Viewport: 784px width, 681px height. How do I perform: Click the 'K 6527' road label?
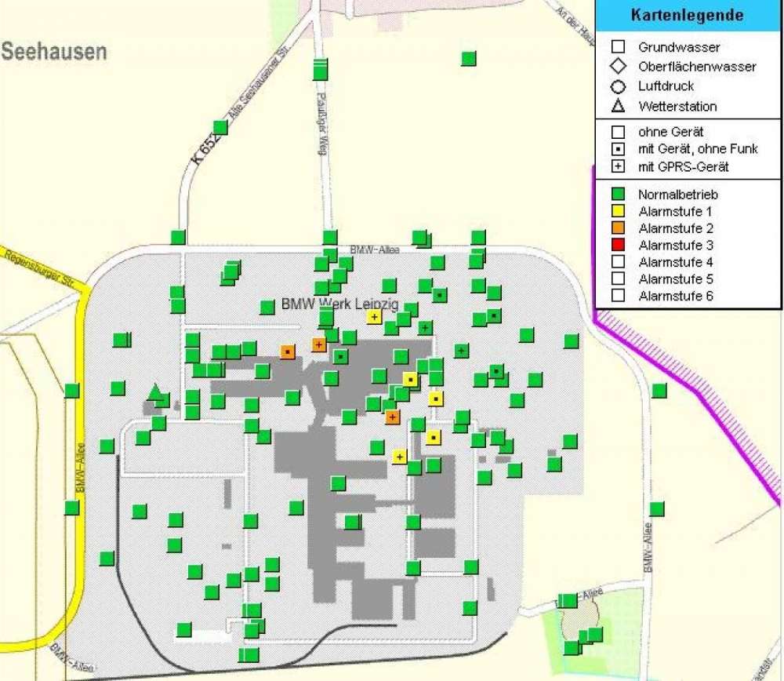click(206, 149)
